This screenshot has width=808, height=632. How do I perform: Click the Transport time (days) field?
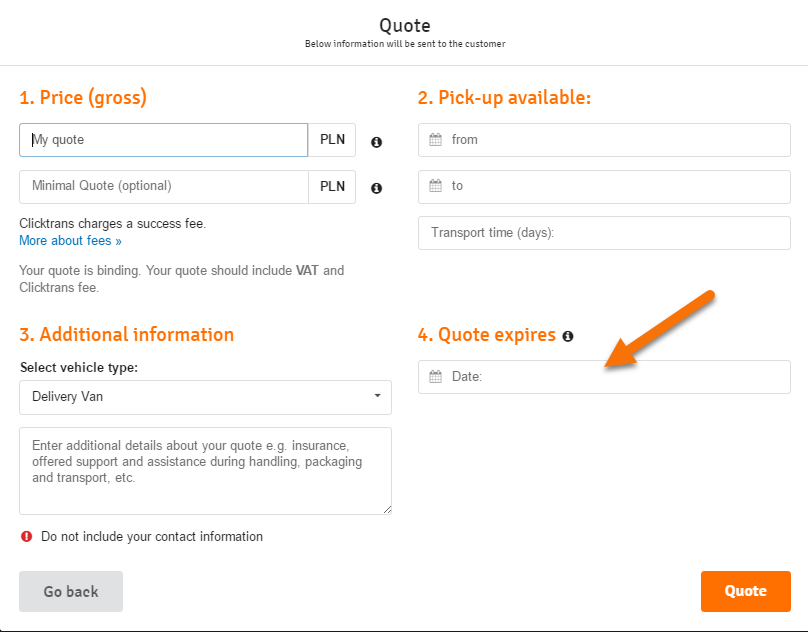(x=604, y=233)
